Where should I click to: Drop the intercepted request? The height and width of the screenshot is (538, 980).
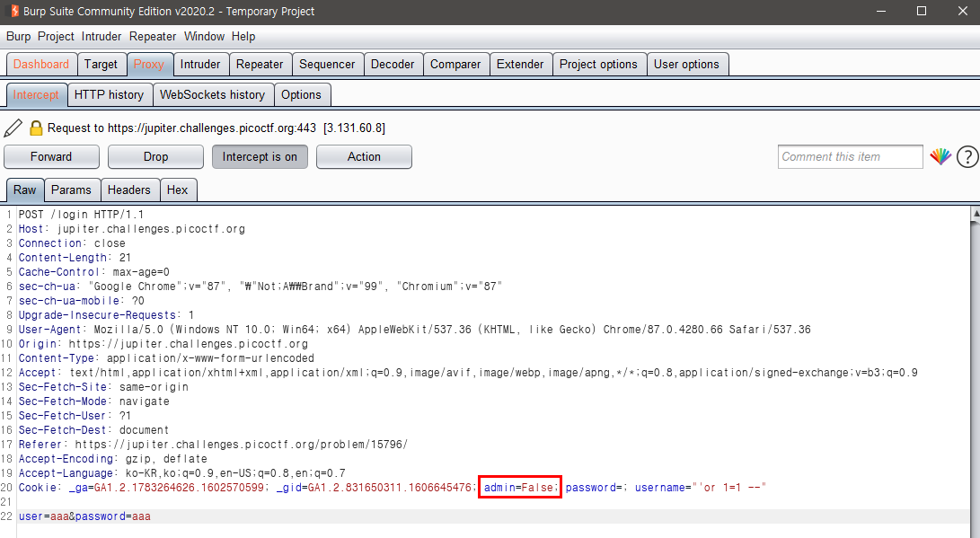click(155, 157)
